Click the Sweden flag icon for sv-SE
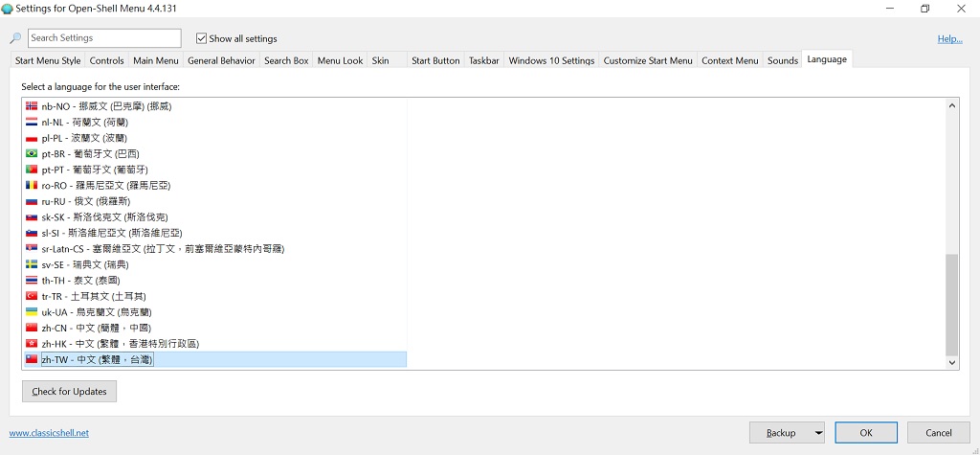Screen dimensions: 980x455 (32, 264)
